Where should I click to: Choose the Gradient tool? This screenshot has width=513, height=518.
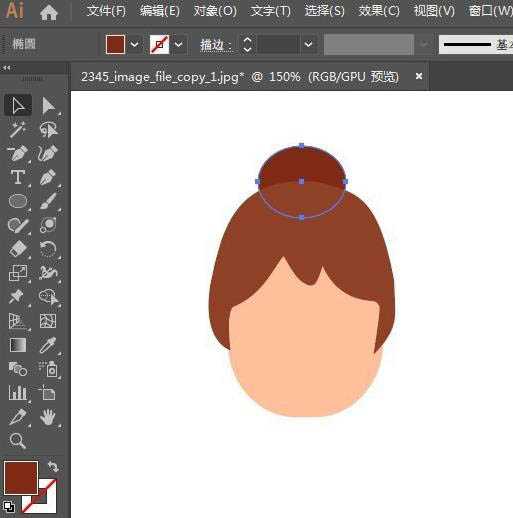(18, 345)
